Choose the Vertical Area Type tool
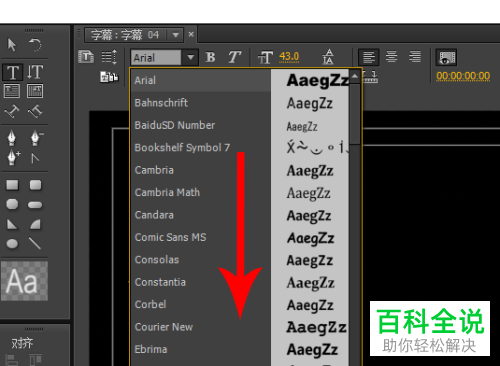The height and width of the screenshot is (366, 500). click(35, 91)
